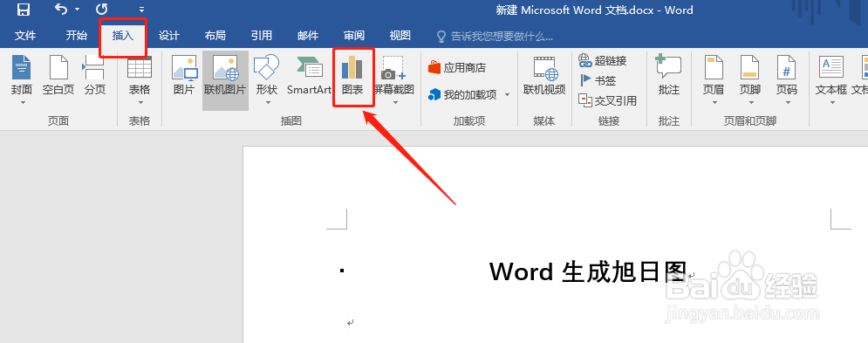Expand the 文本框 dropdown arrow
Image resolution: width=868 pixels, height=343 pixels.
click(x=831, y=102)
